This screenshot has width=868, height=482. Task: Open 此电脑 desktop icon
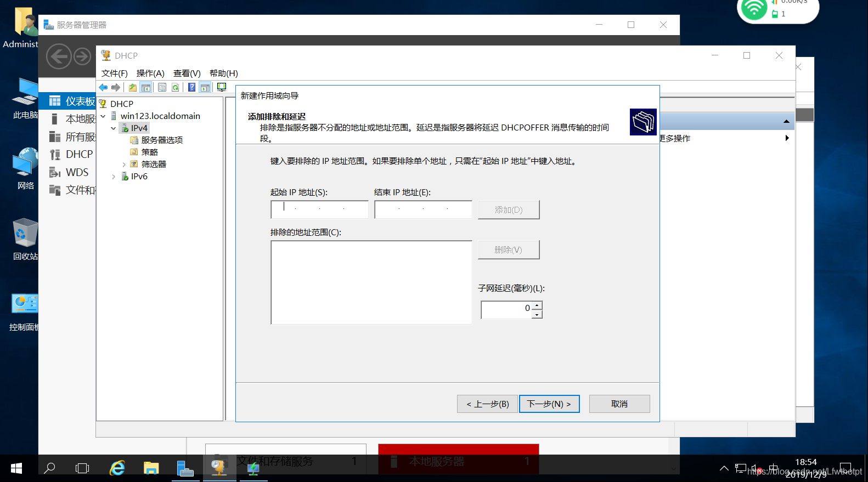pyautogui.click(x=25, y=99)
